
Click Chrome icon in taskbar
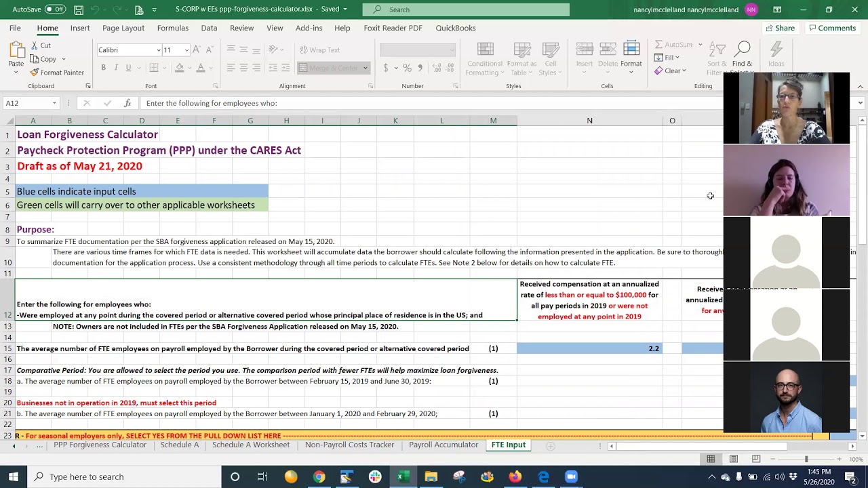[319, 476]
